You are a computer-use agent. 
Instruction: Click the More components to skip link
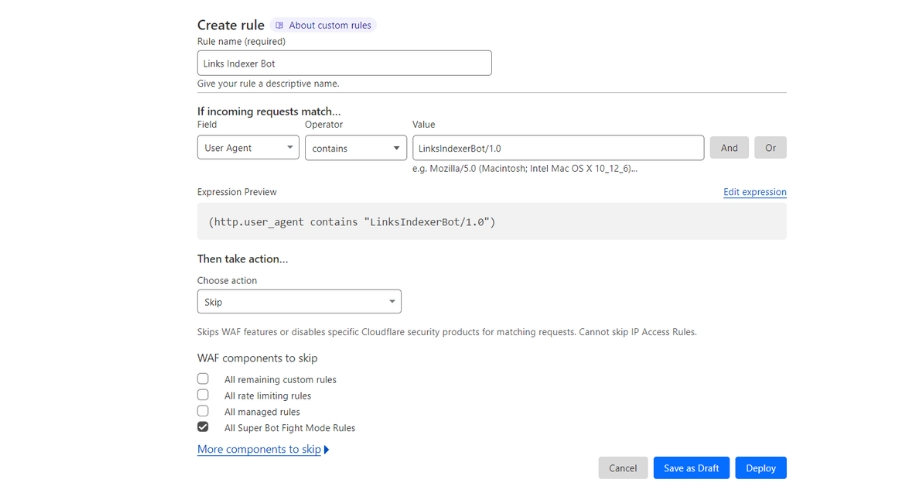(259, 450)
